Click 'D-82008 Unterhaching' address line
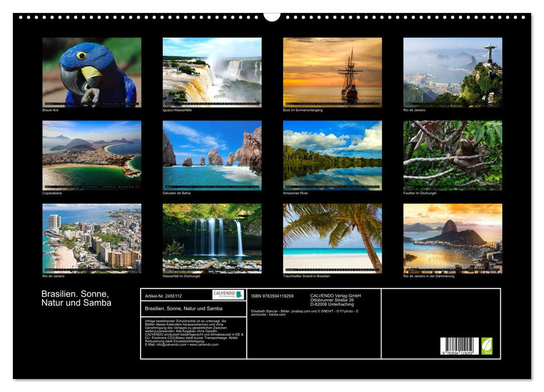Screen dimensions: 544x392 point(332,304)
